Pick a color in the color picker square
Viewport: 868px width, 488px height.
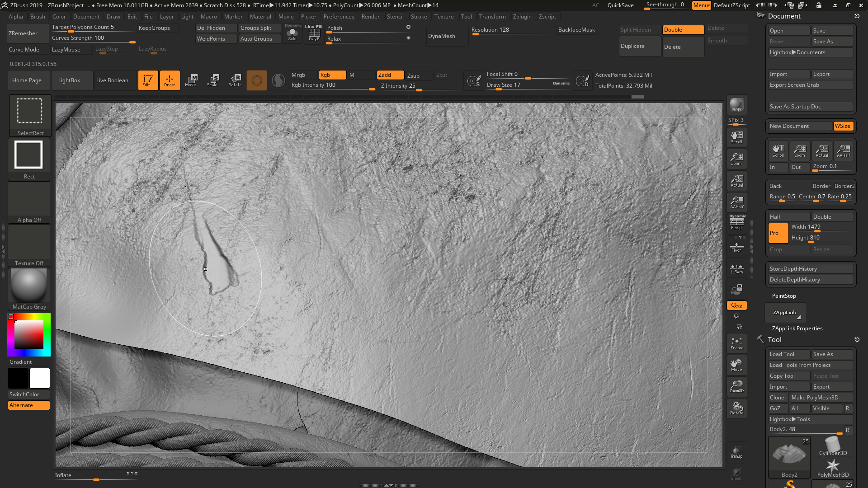(29, 335)
